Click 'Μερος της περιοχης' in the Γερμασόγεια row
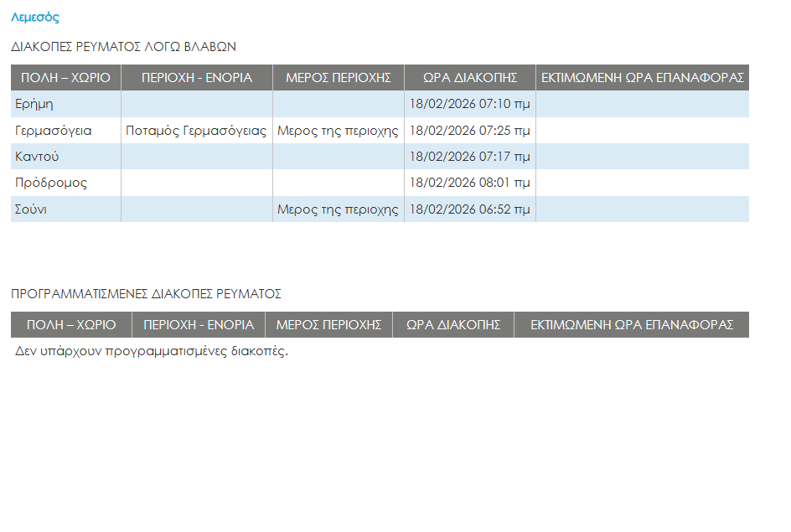The width and height of the screenshot is (791, 532). click(338, 131)
